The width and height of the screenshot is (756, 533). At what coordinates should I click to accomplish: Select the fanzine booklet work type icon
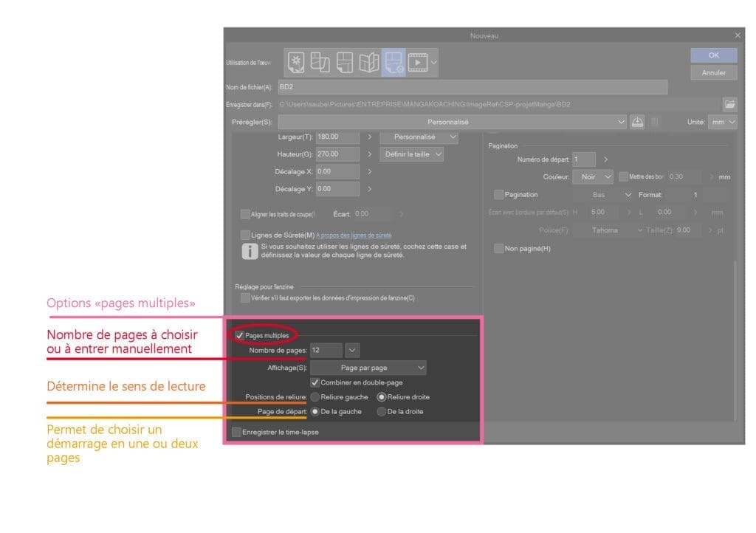pyautogui.click(x=369, y=63)
